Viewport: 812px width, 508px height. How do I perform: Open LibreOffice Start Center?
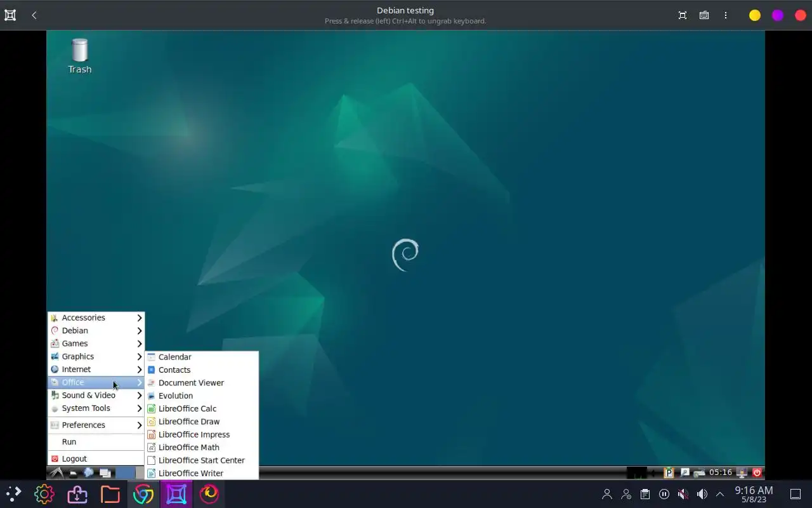pyautogui.click(x=202, y=460)
